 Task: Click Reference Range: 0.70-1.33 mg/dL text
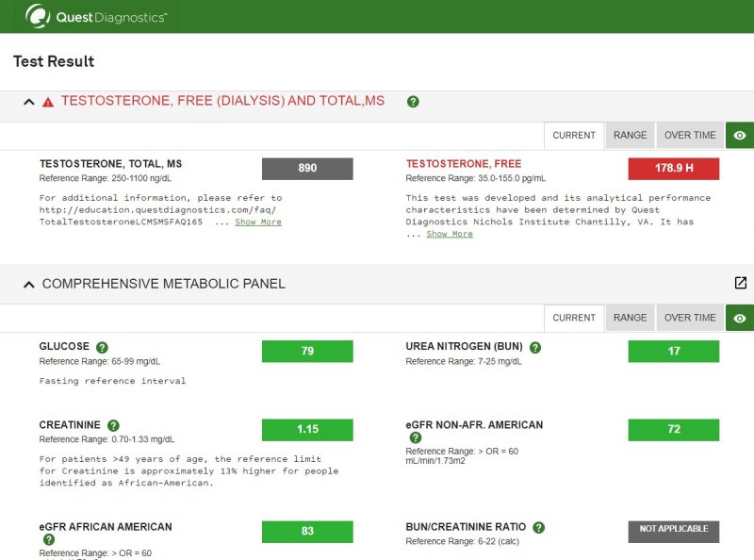coord(107,439)
